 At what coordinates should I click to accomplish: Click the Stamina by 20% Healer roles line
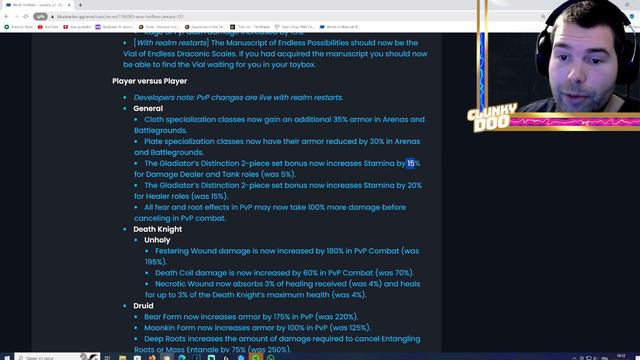tap(278, 191)
